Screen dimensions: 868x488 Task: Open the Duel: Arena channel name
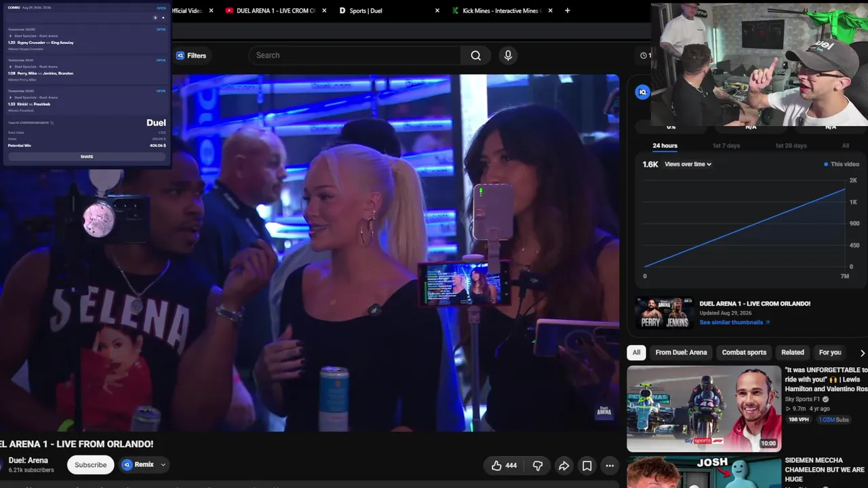pyautogui.click(x=28, y=460)
